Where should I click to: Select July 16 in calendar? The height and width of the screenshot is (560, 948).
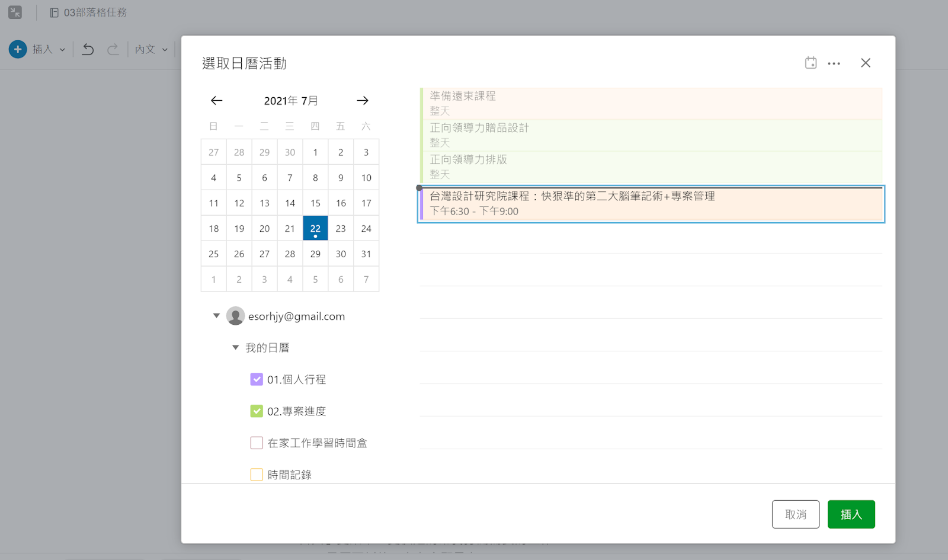[x=341, y=203]
